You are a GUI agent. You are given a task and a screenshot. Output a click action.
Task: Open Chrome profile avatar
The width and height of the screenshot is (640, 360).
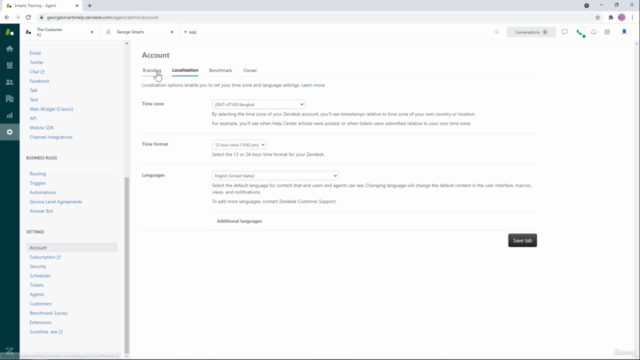pos(622,18)
